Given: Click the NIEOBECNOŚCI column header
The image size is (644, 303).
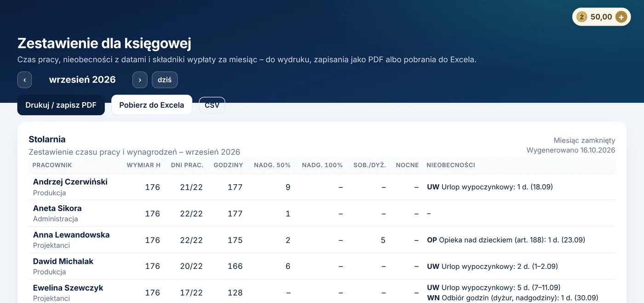Looking at the screenshot, I should 451,165.
